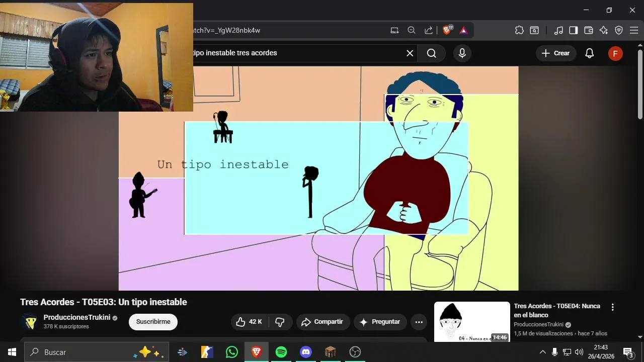Click the video title Un tipo inestable

104,302
